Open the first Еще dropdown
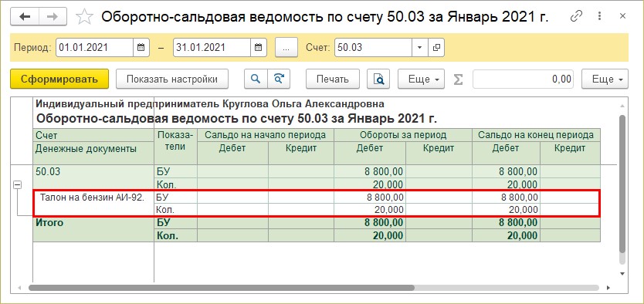Screen dimensions: 644x304 coord(422,79)
